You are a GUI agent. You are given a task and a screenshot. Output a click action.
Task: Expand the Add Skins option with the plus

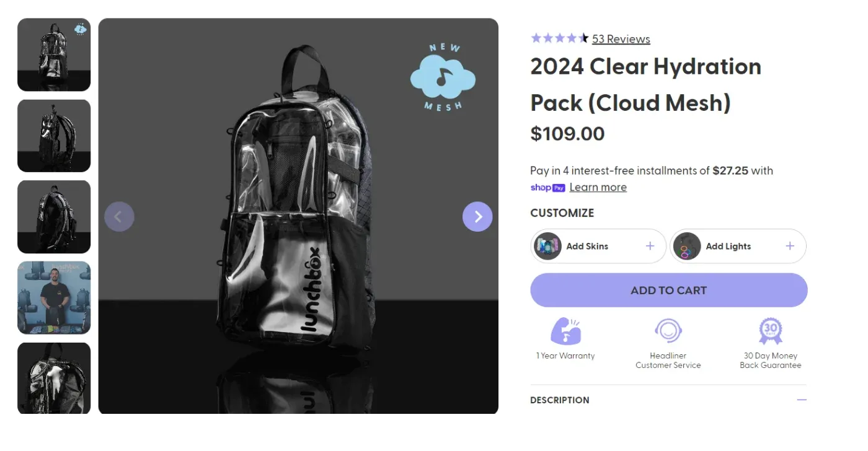[x=649, y=246]
